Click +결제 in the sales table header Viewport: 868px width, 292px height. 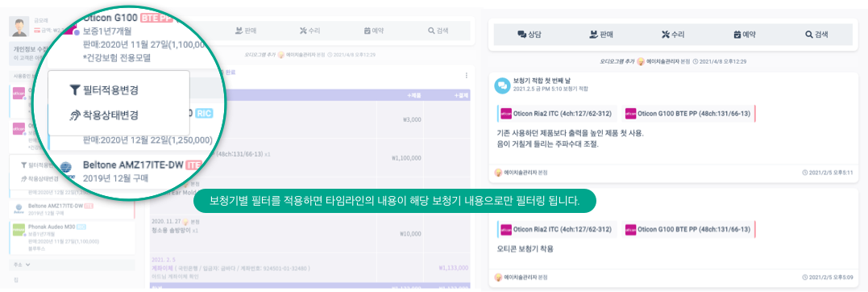pos(461,95)
